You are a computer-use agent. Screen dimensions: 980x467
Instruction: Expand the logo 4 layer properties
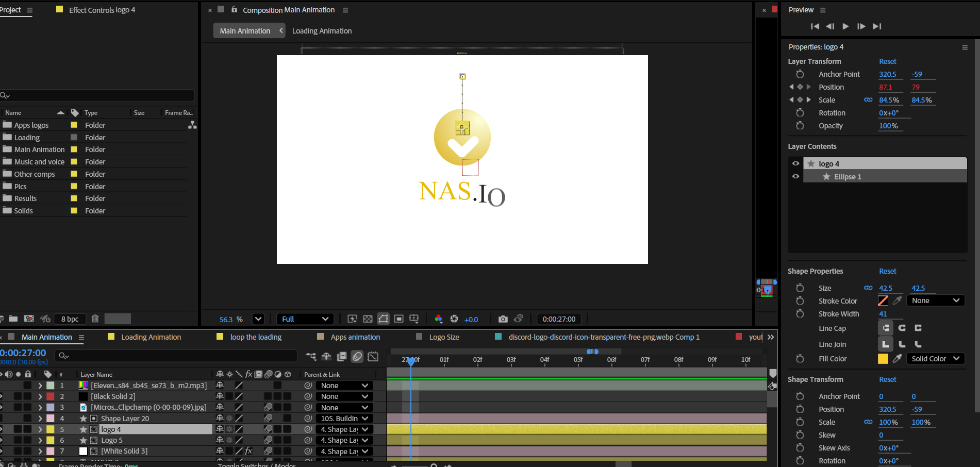tap(40, 429)
